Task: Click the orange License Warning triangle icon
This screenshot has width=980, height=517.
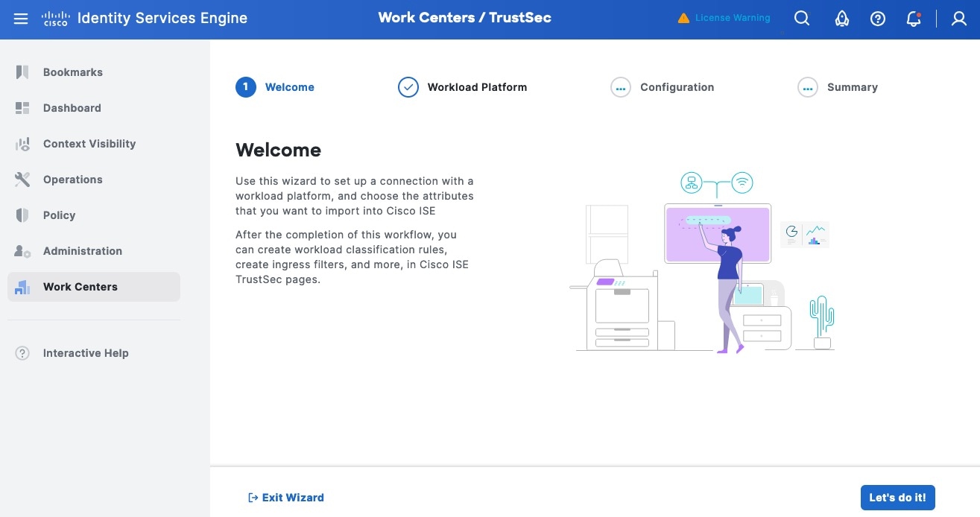Action: point(683,18)
